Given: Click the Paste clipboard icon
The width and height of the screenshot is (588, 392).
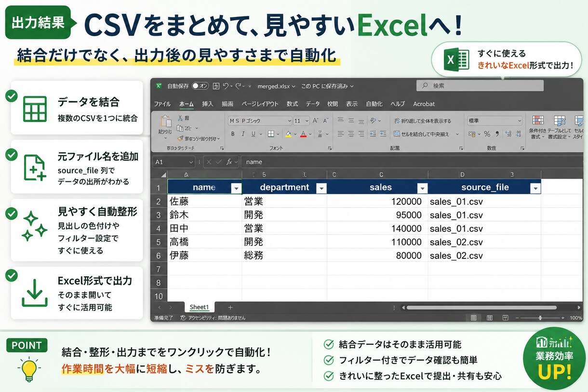Looking at the screenshot, I should point(166,121).
